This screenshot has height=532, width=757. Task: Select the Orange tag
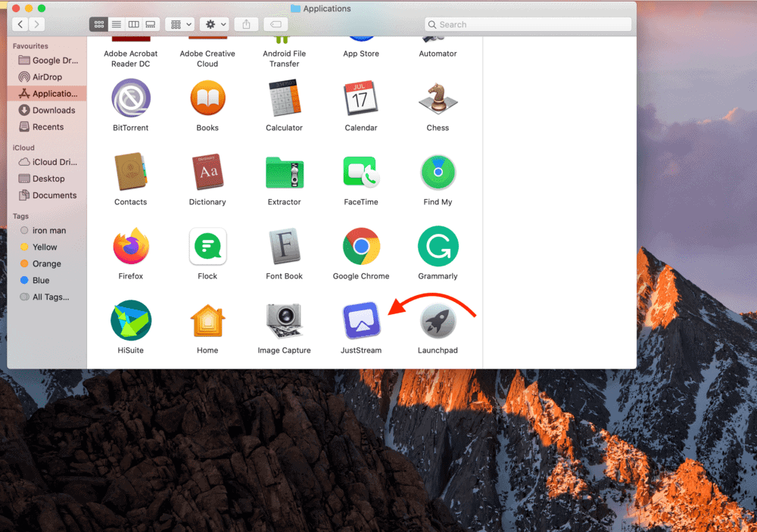coord(47,263)
